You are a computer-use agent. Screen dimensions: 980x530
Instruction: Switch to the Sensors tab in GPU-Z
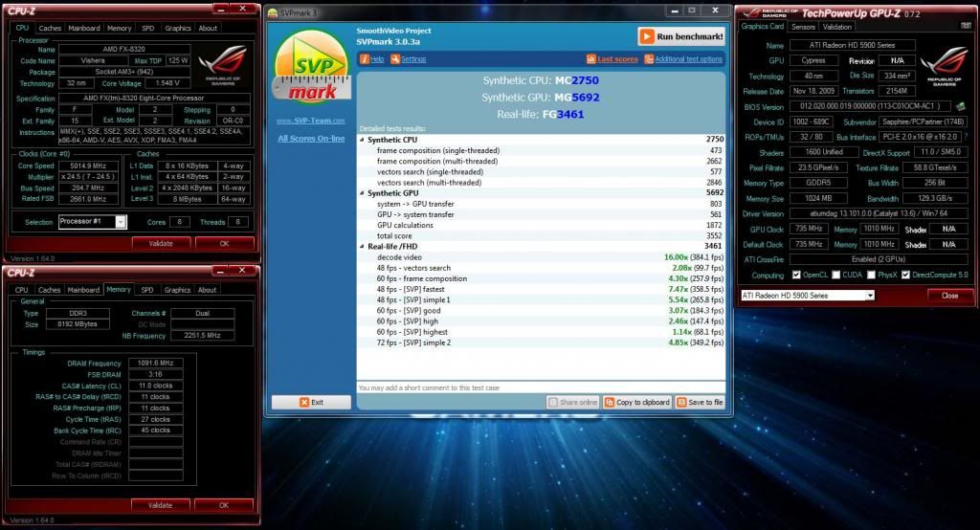pyautogui.click(x=803, y=27)
